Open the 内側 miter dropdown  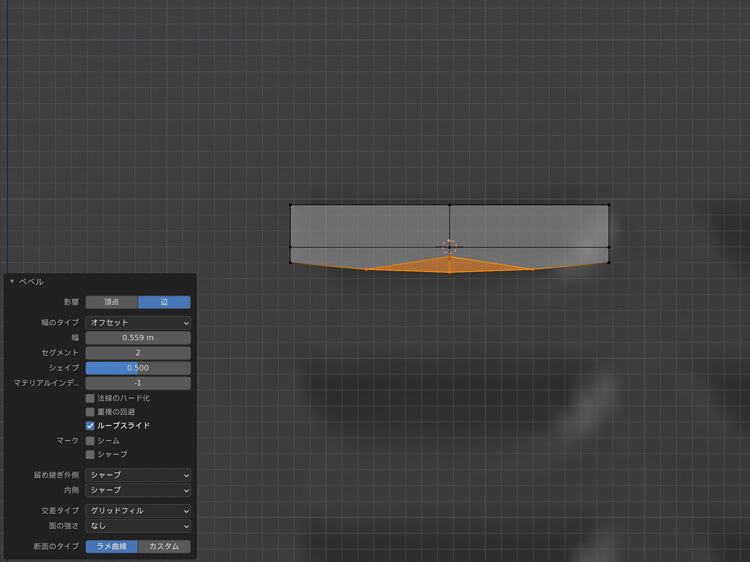[137, 490]
